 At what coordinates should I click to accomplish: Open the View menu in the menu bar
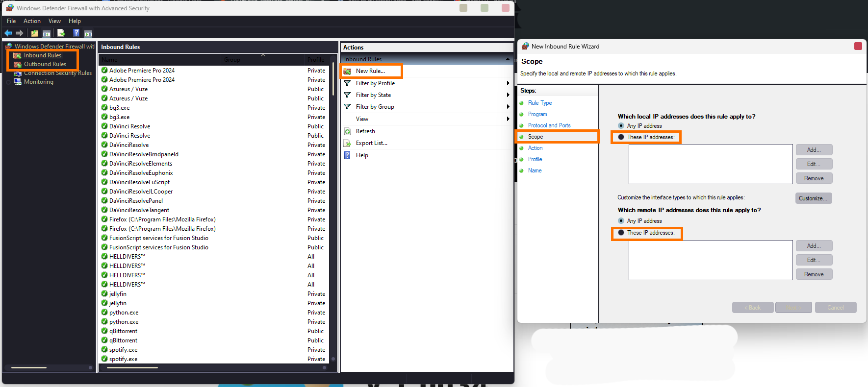(x=54, y=21)
